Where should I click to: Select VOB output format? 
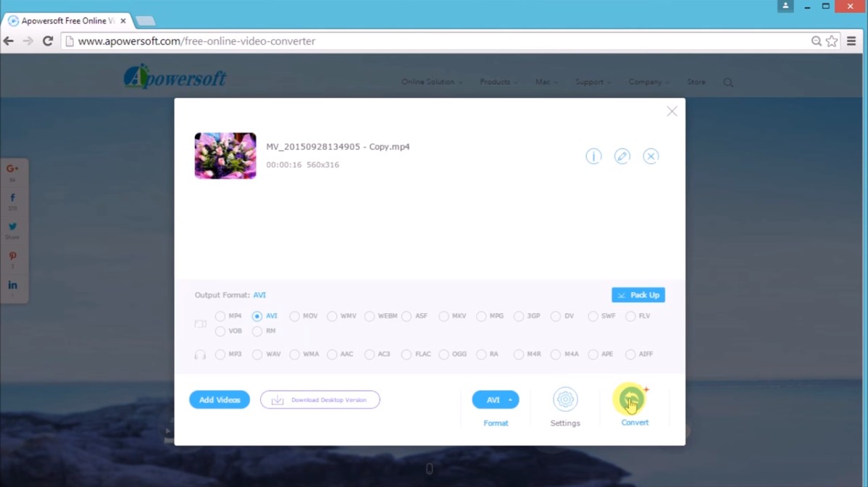click(x=220, y=331)
